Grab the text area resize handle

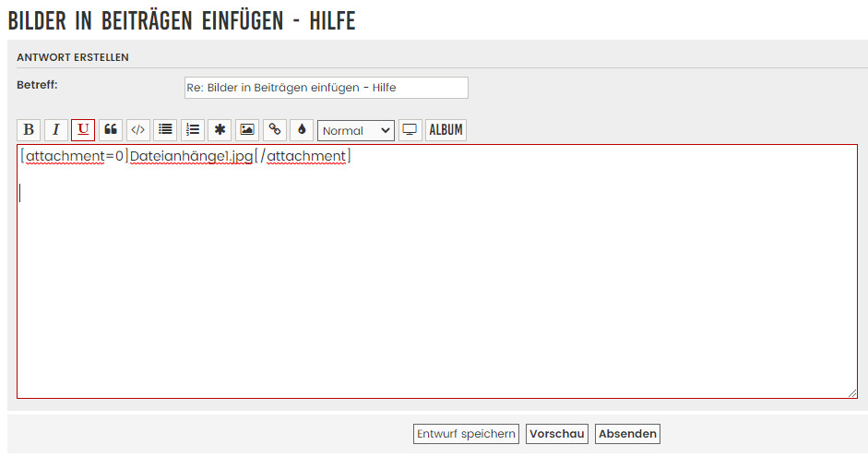point(851,393)
